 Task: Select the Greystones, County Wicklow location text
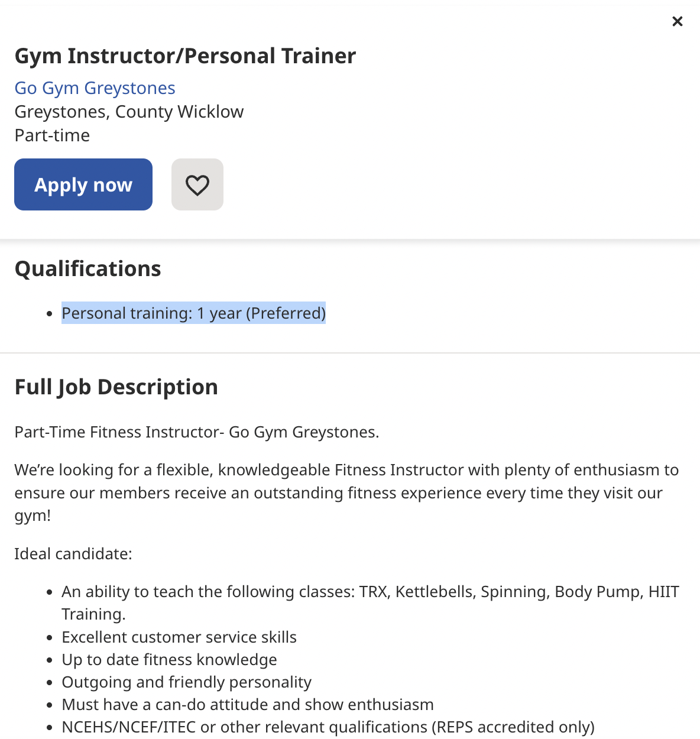pyautogui.click(x=129, y=111)
